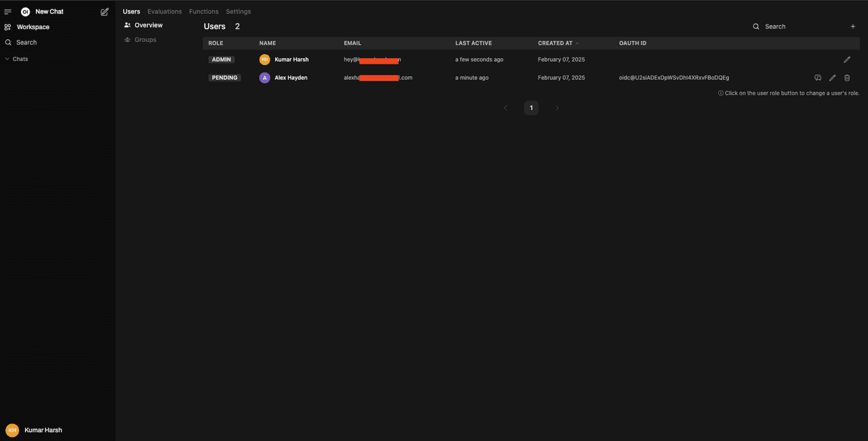Edit Kumar Harsh using the pencil icon
Image resolution: width=868 pixels, height=441 pixels.
pos(847,59)
